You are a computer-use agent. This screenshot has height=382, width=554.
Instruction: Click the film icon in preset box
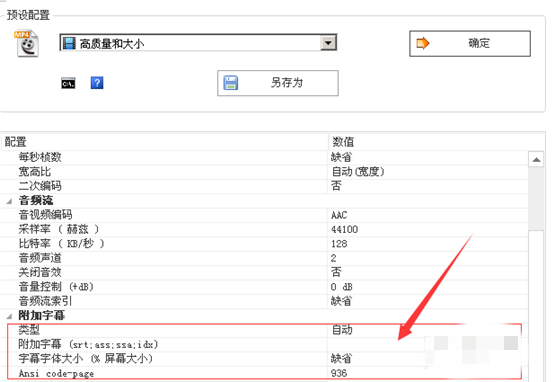point(69,43)
